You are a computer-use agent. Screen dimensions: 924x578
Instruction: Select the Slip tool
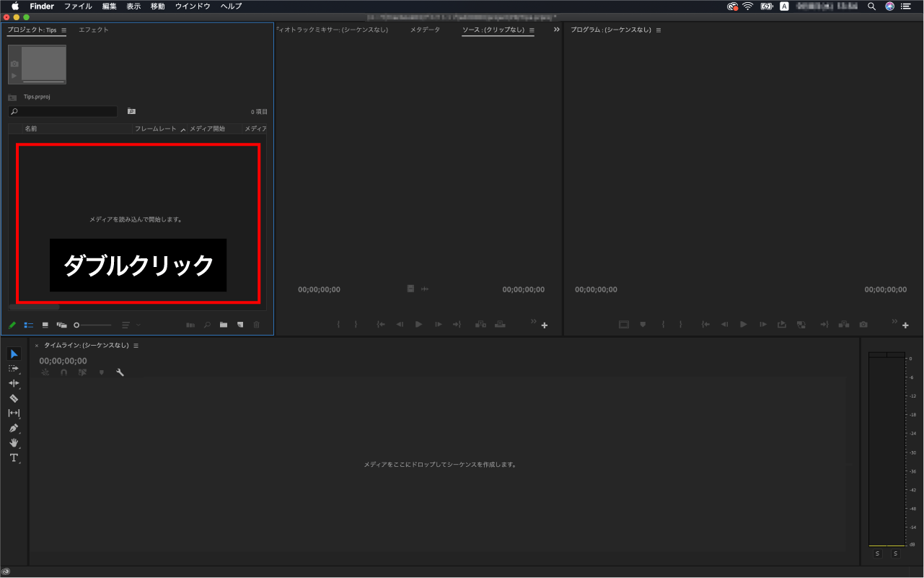click(x=14, y=413)
